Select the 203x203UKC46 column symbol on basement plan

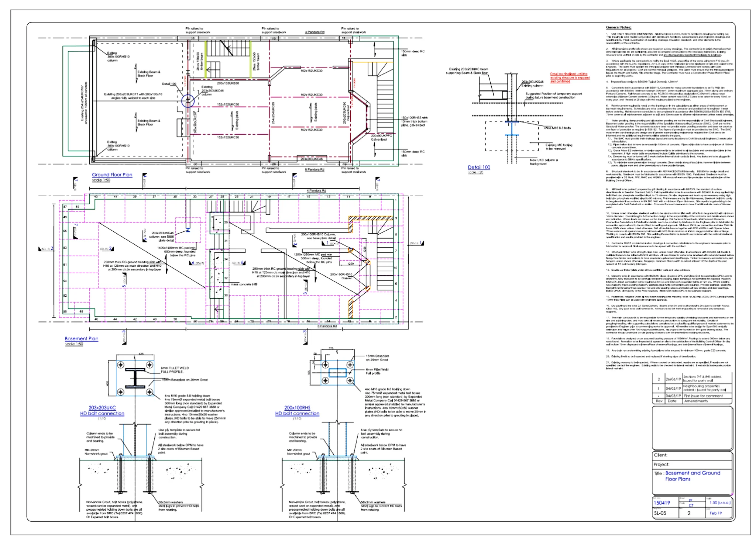pos(188,230)
